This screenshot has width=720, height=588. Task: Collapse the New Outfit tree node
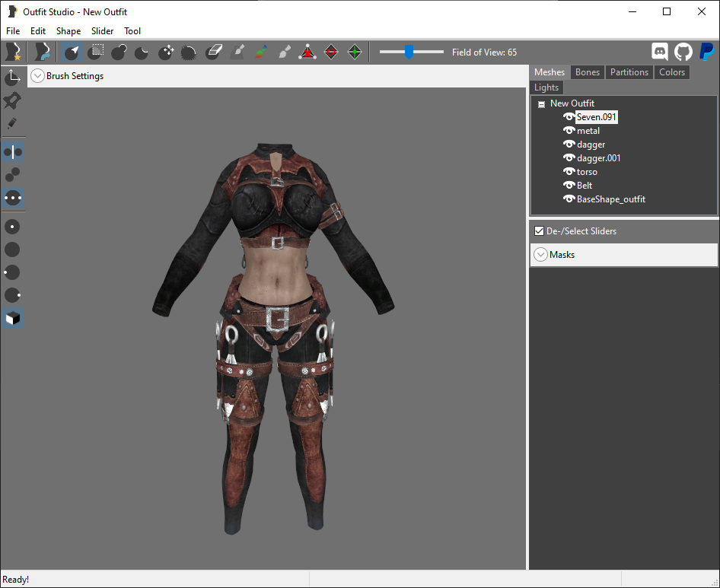pos(541,104)
